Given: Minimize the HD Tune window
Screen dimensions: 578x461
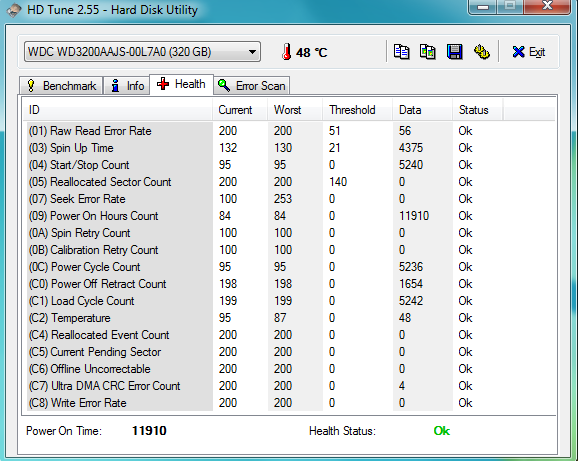Looking at the screenshot, I should coord(483,7).
